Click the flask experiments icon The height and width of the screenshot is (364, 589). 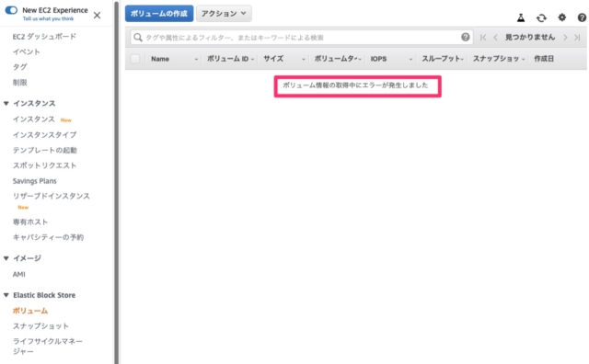521,17
